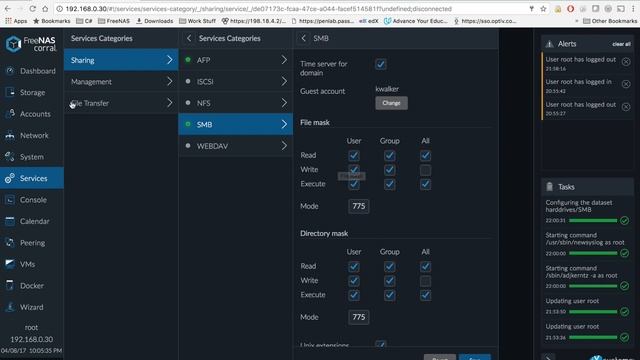Select the NFS service entry
The height and width of the screenshot is (360, 640).
pyautogui.click(x=236, y=103)
